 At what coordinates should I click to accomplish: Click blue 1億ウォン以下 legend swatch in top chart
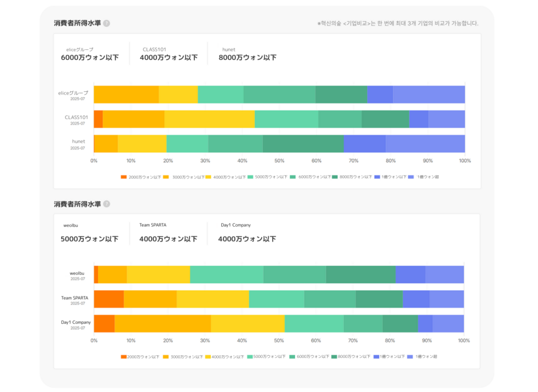point(377,177)
